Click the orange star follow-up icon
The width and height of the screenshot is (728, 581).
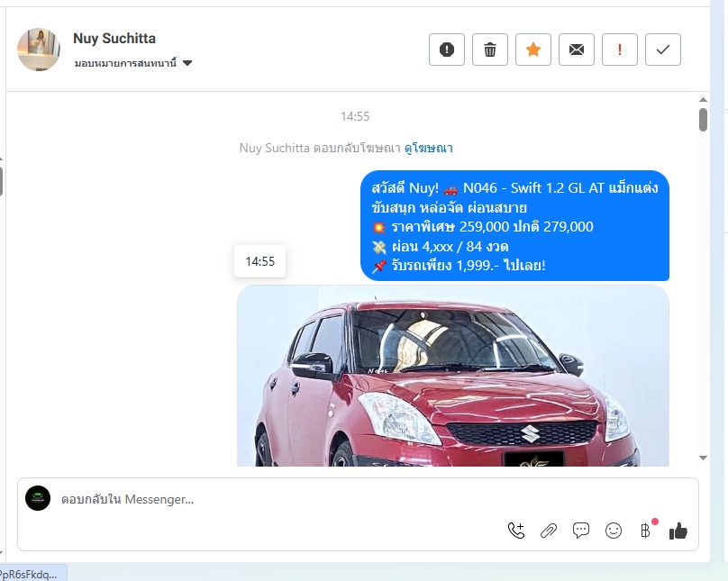point(533,50)
